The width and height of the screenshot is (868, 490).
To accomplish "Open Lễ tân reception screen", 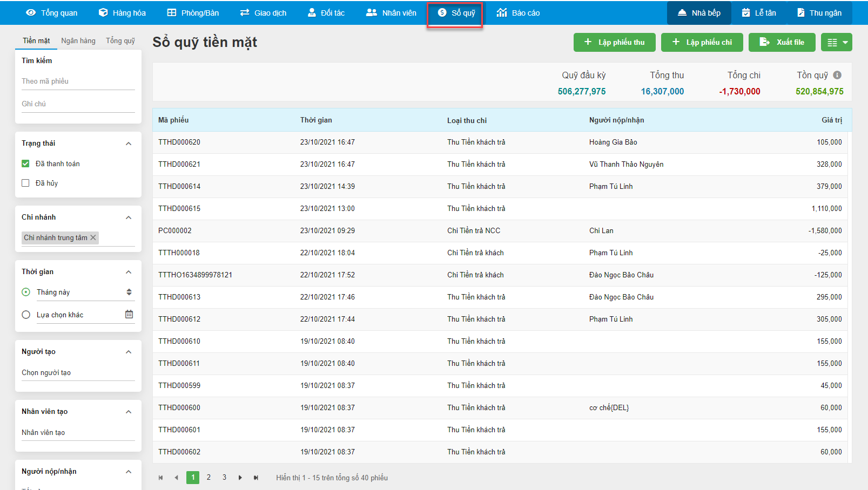I will [759, 12].
